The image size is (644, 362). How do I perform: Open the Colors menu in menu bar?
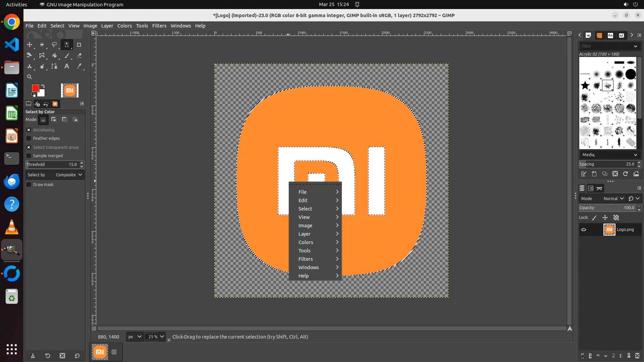[x=124, y=26]
